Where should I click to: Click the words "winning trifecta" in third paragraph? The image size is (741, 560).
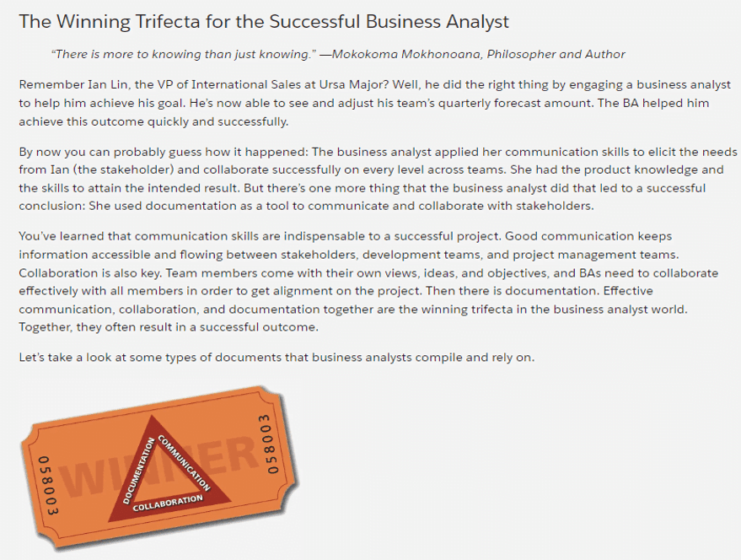coord(518,309)
